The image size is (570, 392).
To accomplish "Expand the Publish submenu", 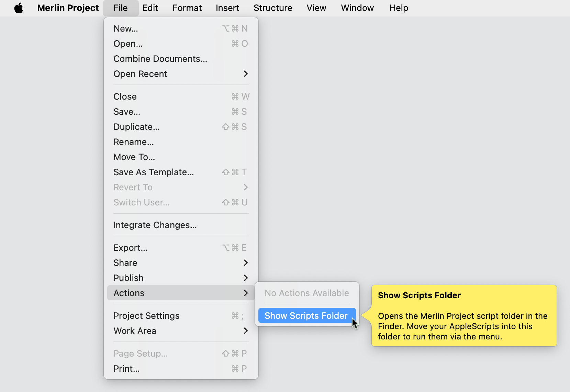I will (181, 278).
